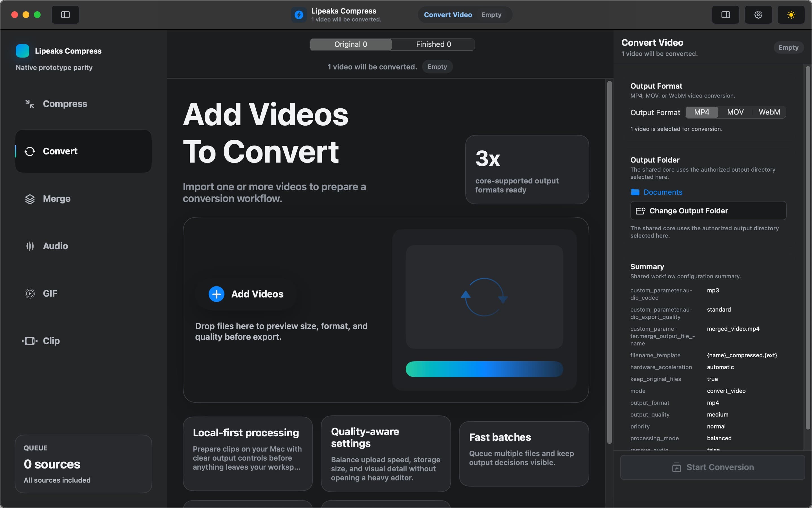Click the Local-first processing card
The image size is (812, 508).
point(248,454)
